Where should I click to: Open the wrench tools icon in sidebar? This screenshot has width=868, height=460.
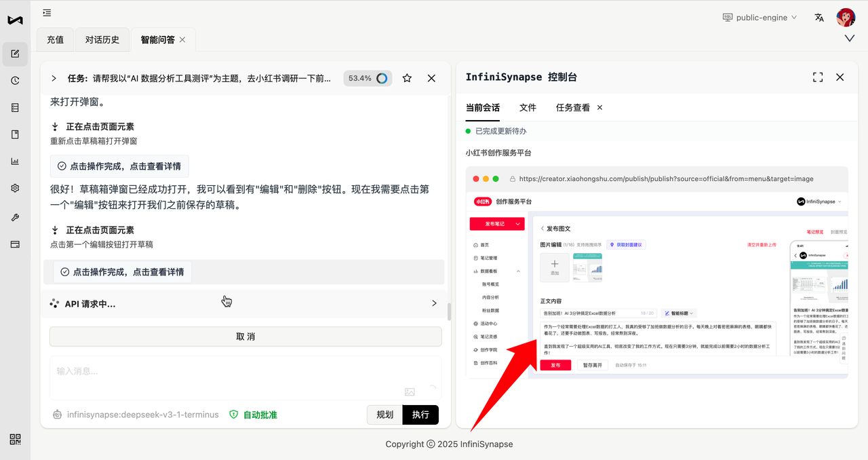15,217
